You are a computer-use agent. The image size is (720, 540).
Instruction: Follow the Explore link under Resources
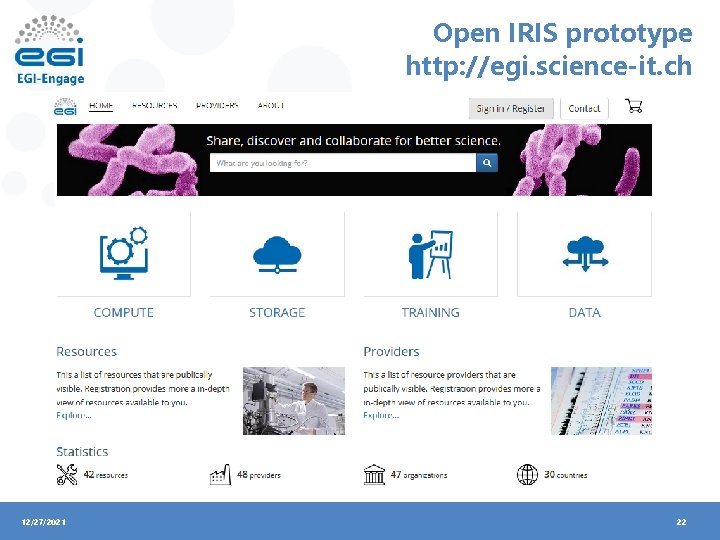tap(74, 415)
